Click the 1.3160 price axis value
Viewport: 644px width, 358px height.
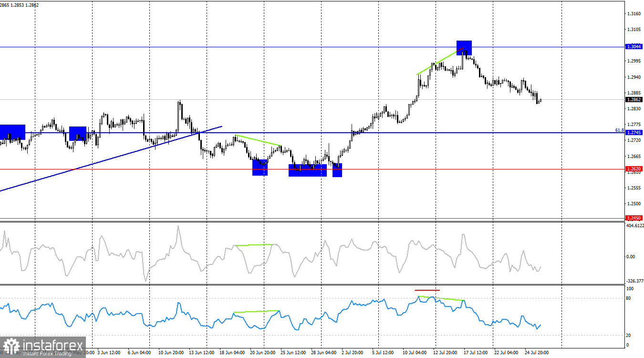(634, 14)
